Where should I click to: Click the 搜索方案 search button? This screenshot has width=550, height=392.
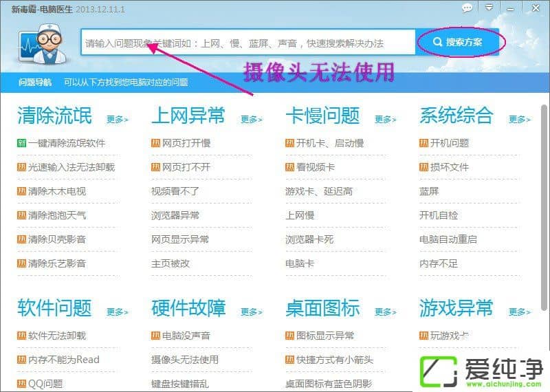coord(459,43)
